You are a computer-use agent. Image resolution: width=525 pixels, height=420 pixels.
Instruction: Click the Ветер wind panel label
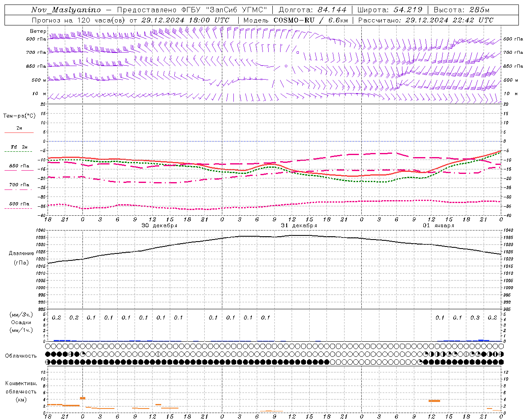pyautogui.click(x=38, y=31)
